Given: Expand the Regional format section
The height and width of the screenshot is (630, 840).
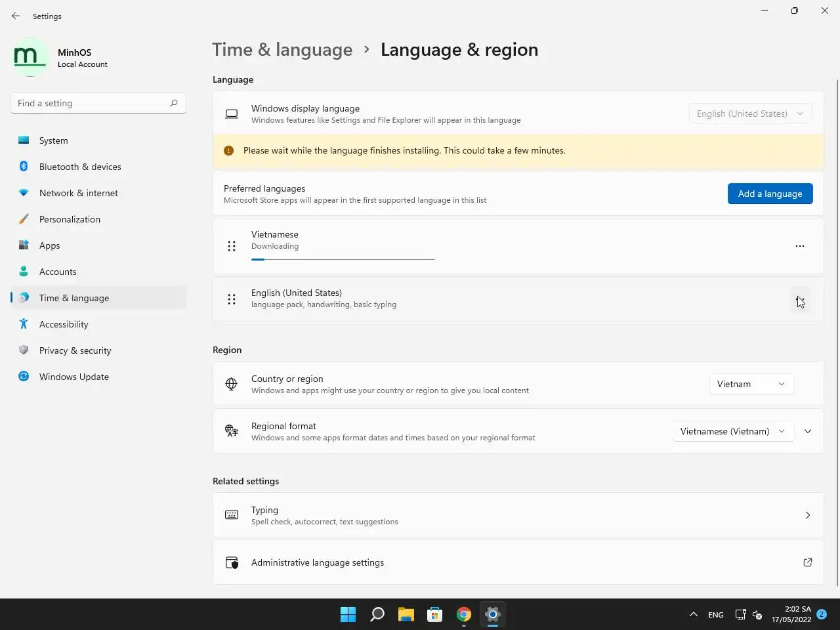Looking at the screenshot, I should [808, 431].
